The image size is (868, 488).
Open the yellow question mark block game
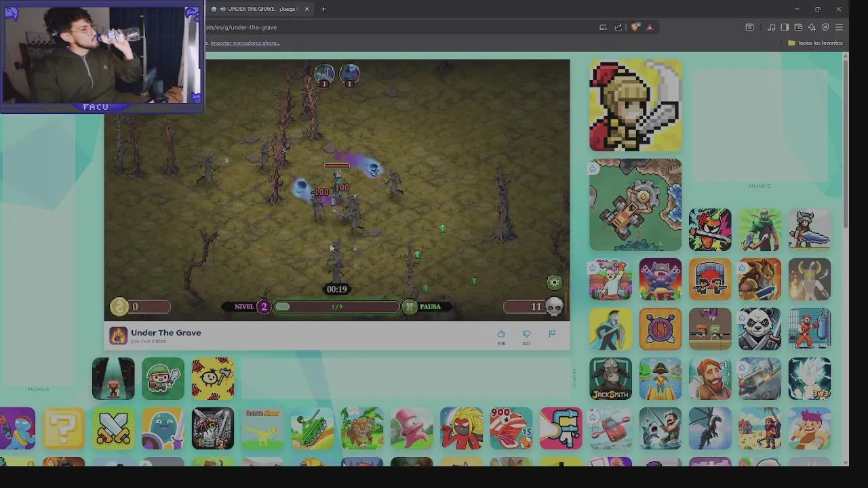click(x=64, y=428)
